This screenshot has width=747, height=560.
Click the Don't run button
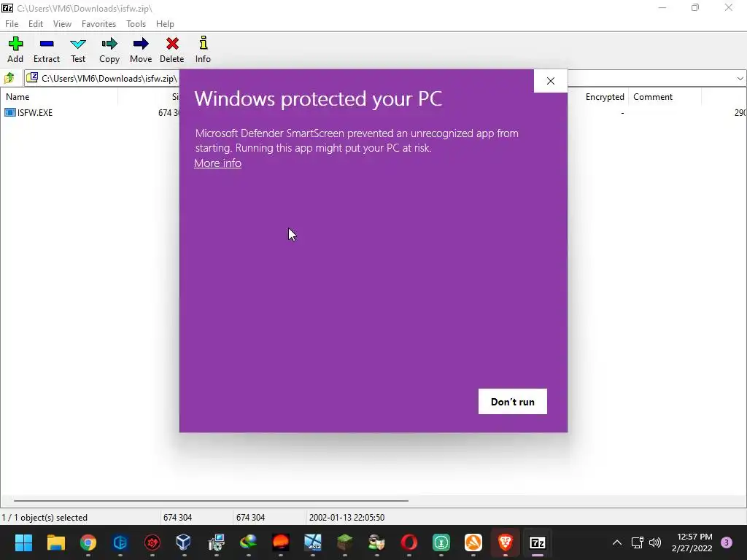(513, 402)
